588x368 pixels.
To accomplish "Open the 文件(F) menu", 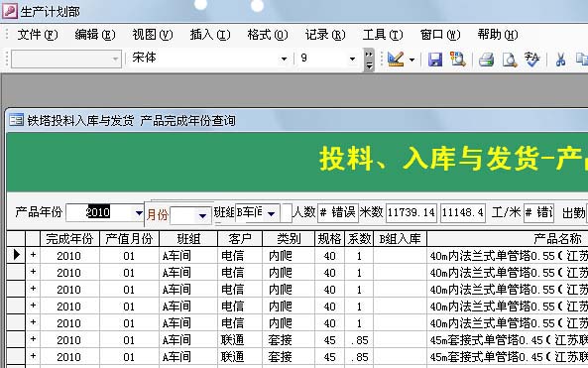I will click(x=38, y=35).
